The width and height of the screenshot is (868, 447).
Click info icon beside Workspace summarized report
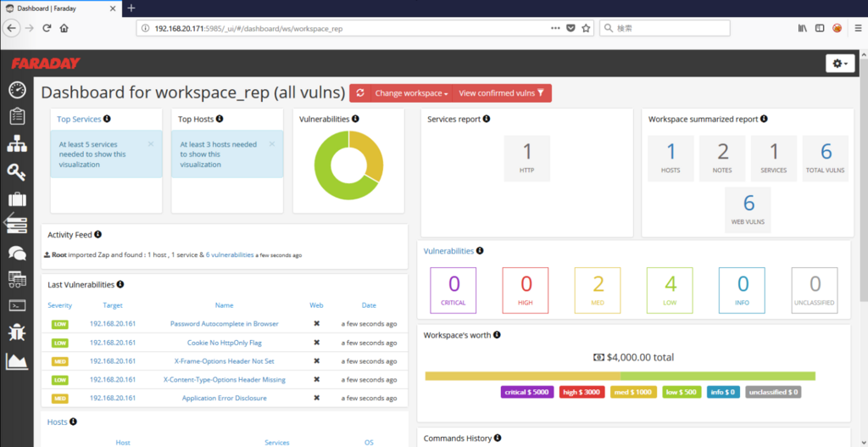[x=764, y=119]
